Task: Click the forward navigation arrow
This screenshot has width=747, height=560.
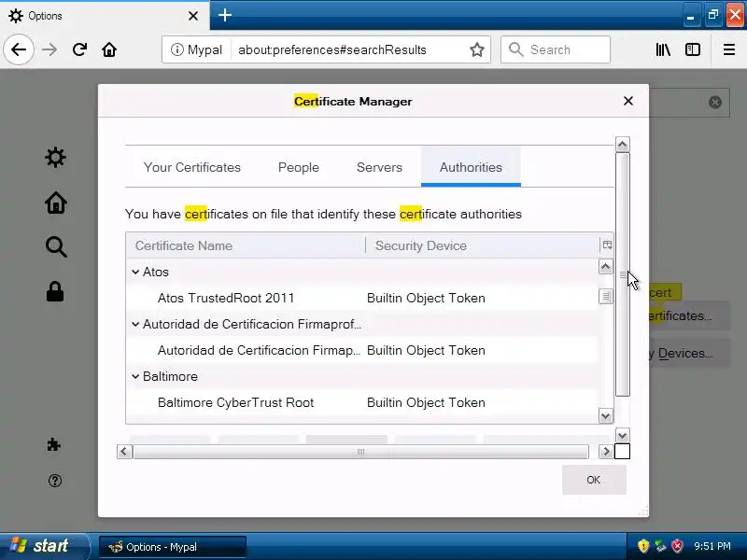Action: tap(49, 49)
